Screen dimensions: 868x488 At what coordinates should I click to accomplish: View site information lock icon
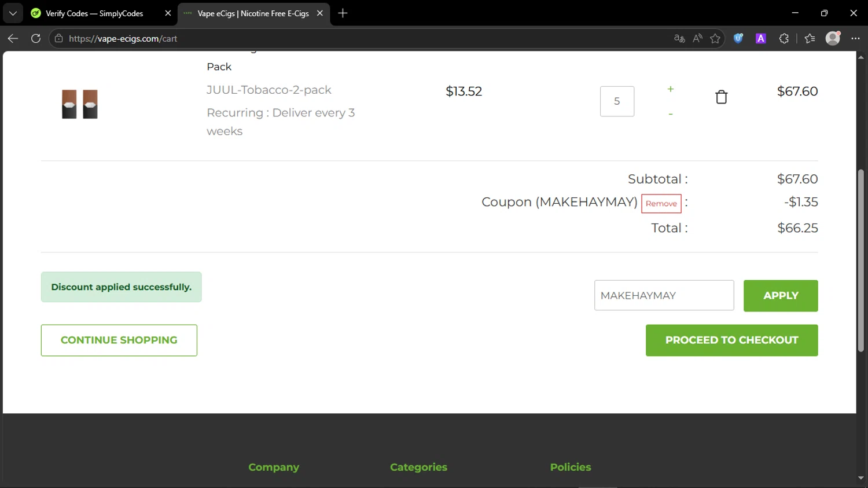point(58,39)
